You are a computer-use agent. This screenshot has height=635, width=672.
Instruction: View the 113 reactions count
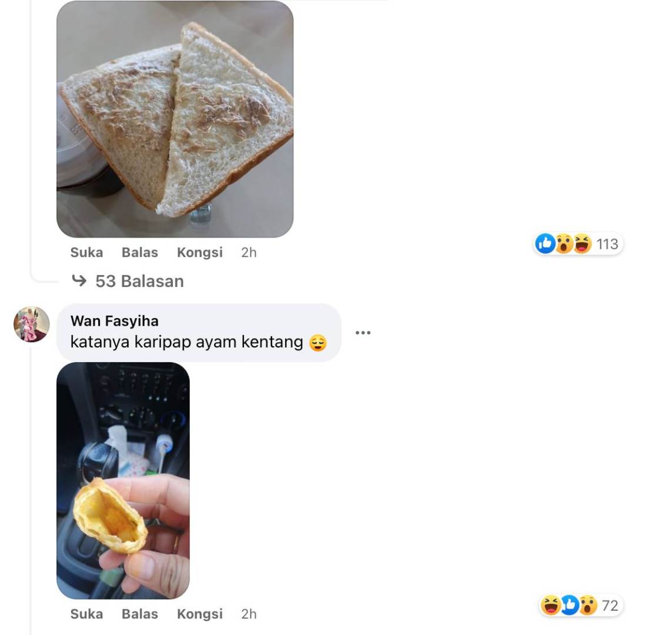(607, 244)
